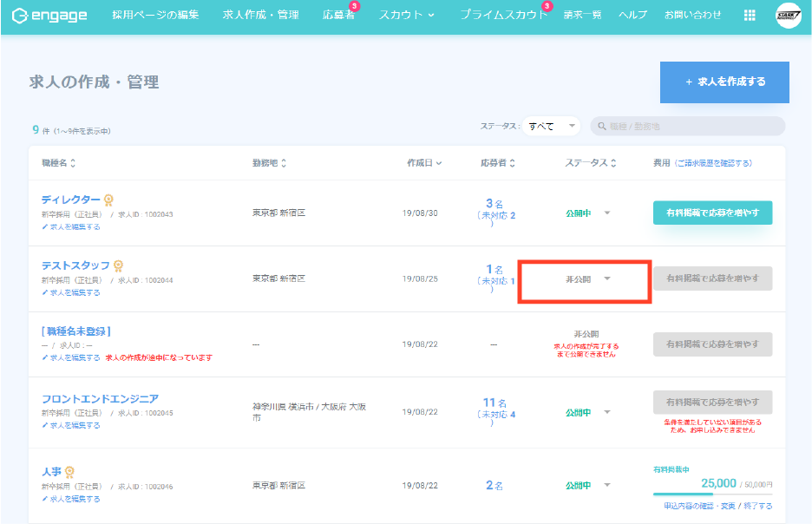
Task: Open the company profile avatar
Action: 789,15
